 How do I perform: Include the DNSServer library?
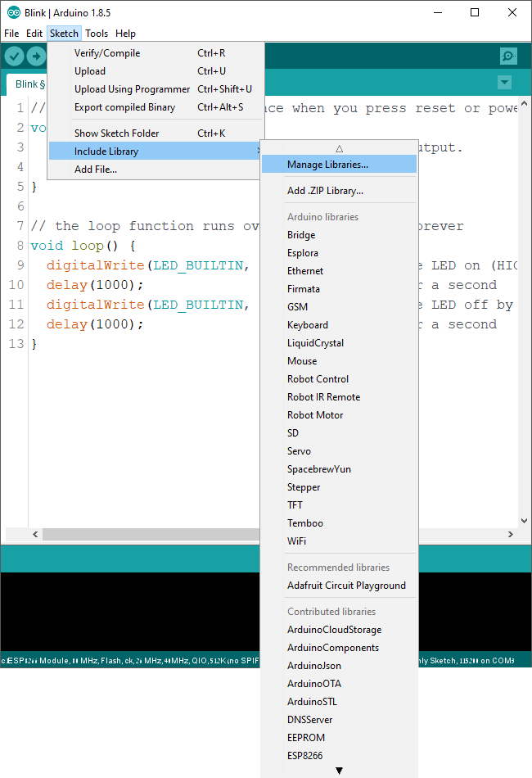pos(339,720)
